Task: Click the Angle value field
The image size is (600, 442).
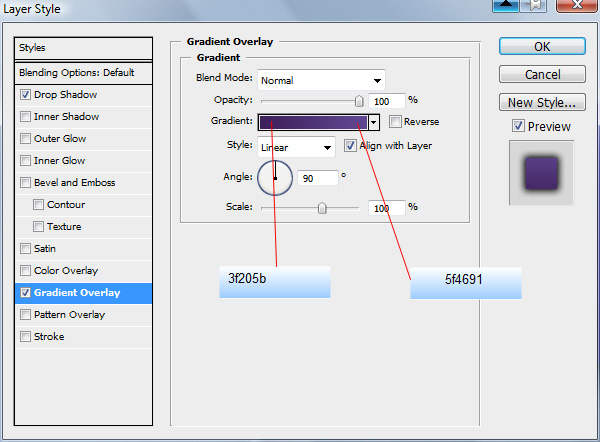Action: click(x=318, y=178)
